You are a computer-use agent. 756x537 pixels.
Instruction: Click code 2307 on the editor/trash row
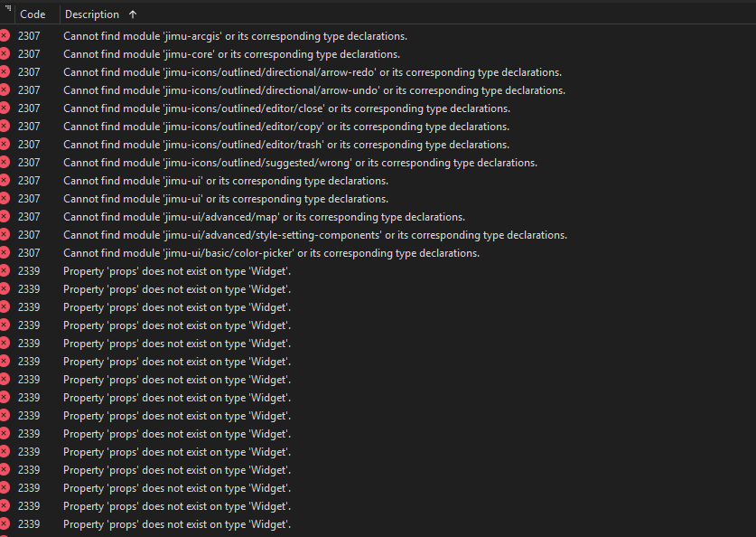[29, 145]
